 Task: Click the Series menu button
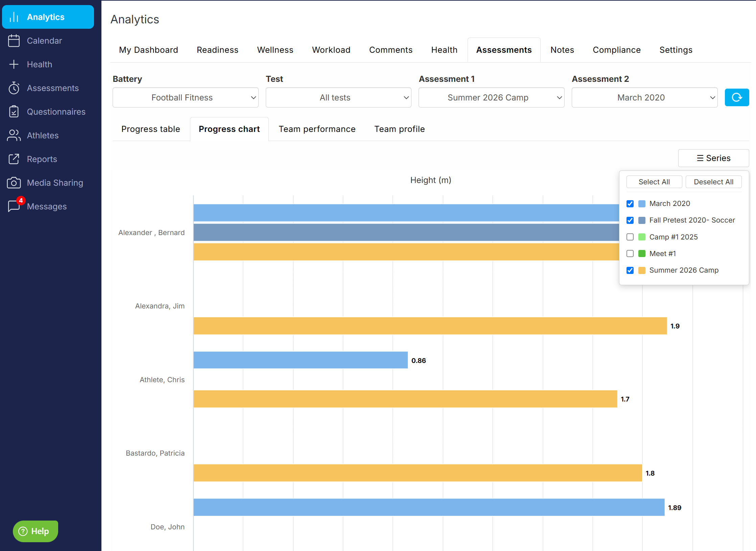[713, 158]
